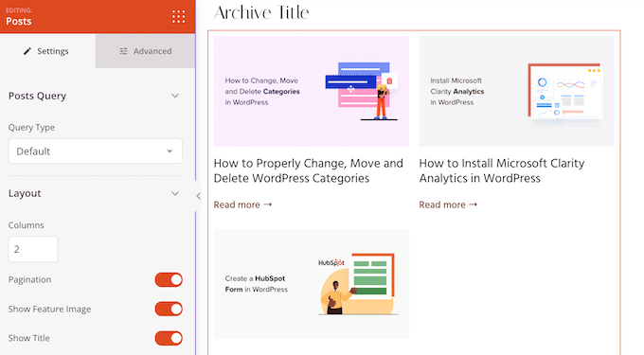Switch to the Settings tab
Viewport: 644px width, 355px height.
tap(47, 51)
